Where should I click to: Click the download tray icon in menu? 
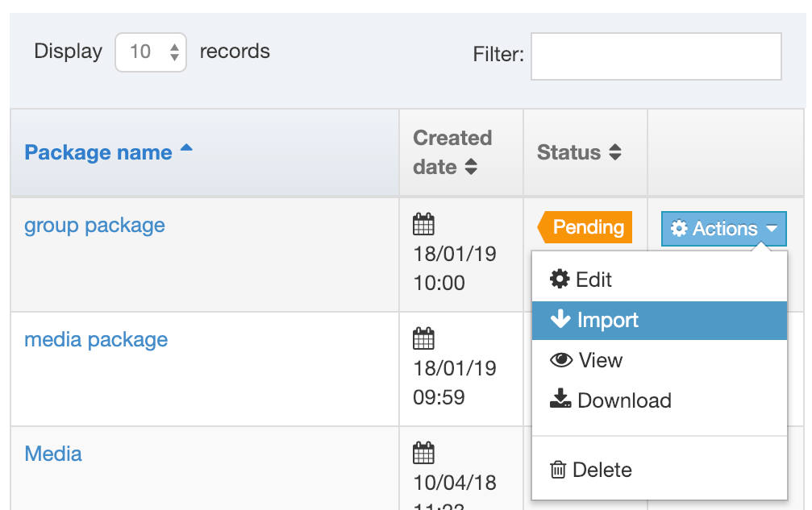(x=560, y=400)
